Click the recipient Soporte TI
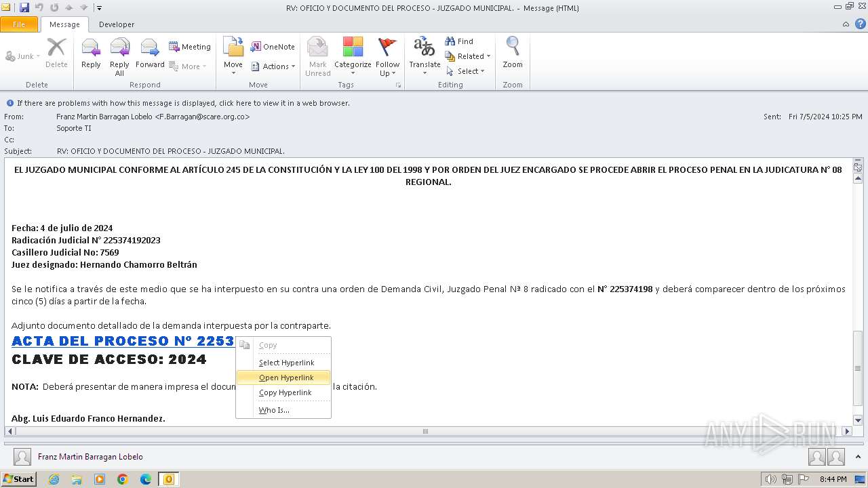868x488 pixels. coord(74,128)
